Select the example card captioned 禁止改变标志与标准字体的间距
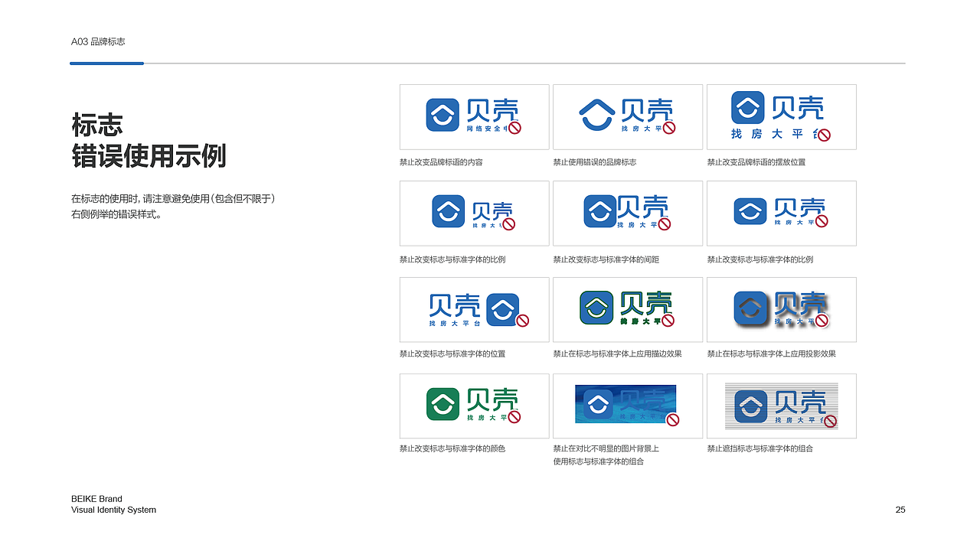This screenshot has height=551, width=980. (628, 214)
